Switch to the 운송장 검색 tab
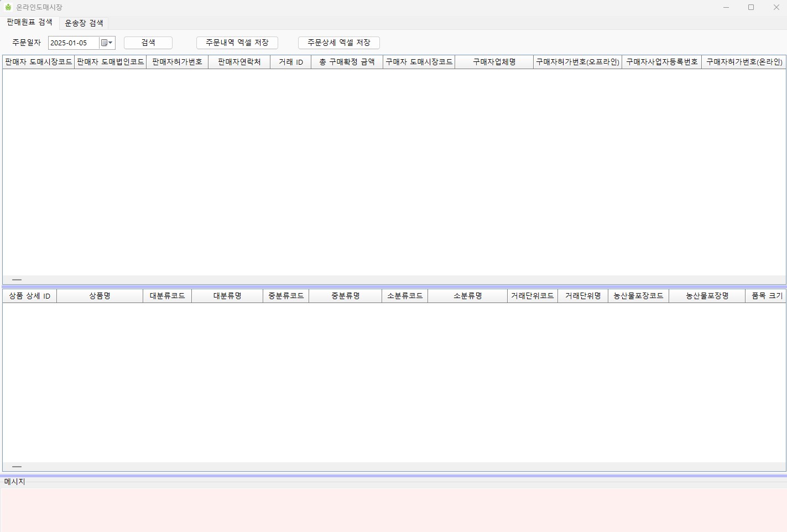 [84, 23]
